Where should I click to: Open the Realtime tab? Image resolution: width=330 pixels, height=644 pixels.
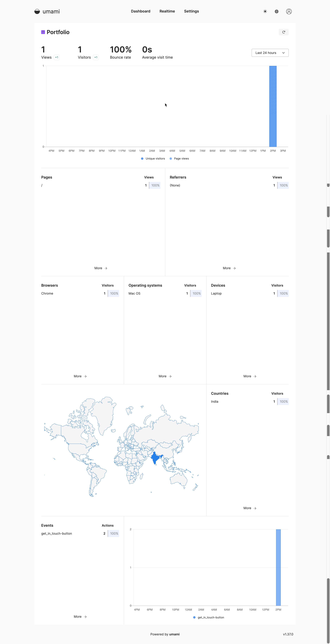point(167,11)
